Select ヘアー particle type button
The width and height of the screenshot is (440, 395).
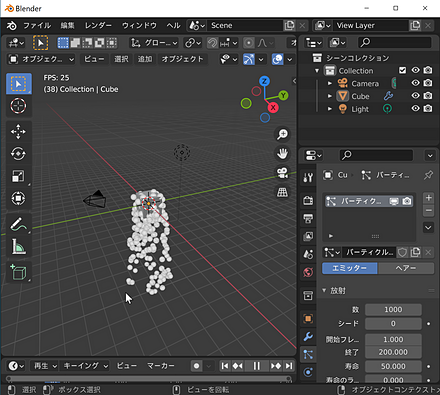(406, 268)
